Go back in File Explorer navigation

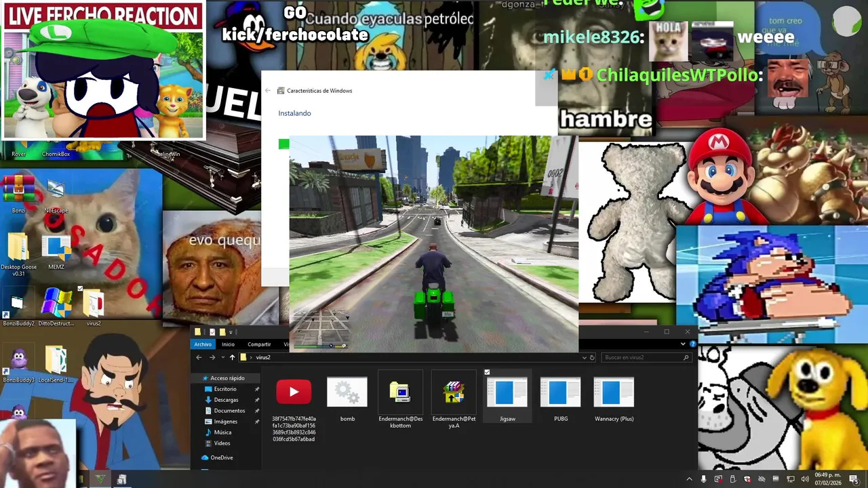pyautogui.click(x=199, y=357)
